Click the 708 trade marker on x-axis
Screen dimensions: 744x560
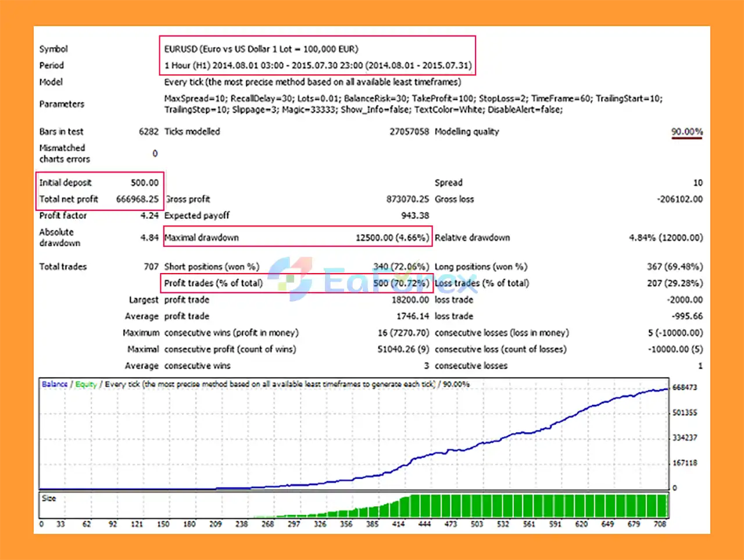pyautogui.click(x=660, y=524)
